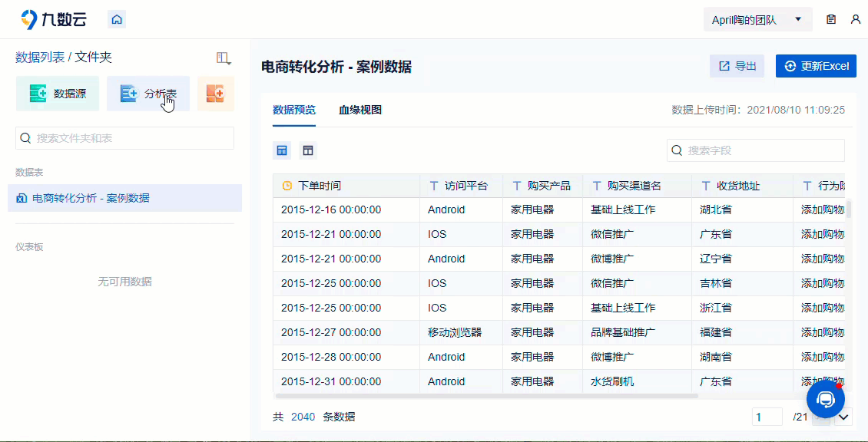Select the 数据预览 tab
Viewport: 868px width, 442px height.
pos(294,110)
